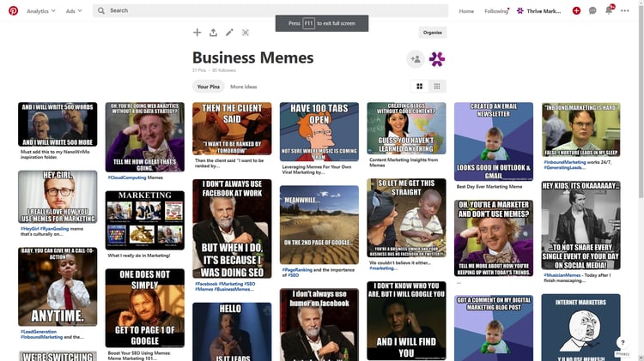Click the #InboundMarketing link under Dwight meme
644x361 pixels.
(x=565, y=162)
